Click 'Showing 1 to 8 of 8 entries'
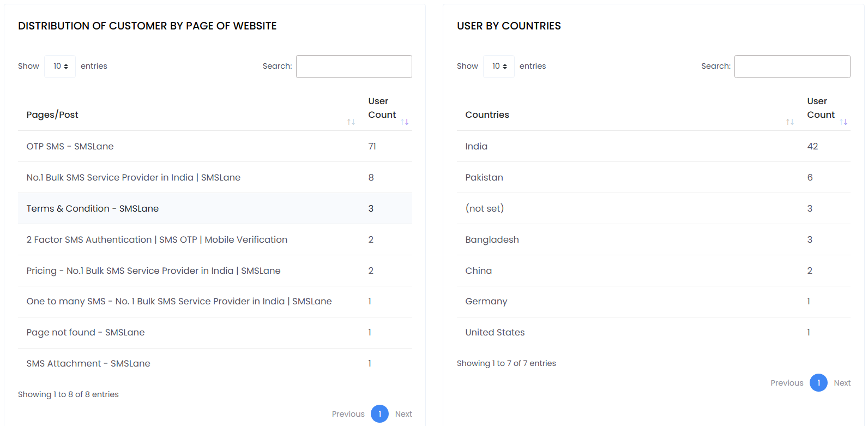The width and height of the screenshot is (868, 426). coord(68,394)
